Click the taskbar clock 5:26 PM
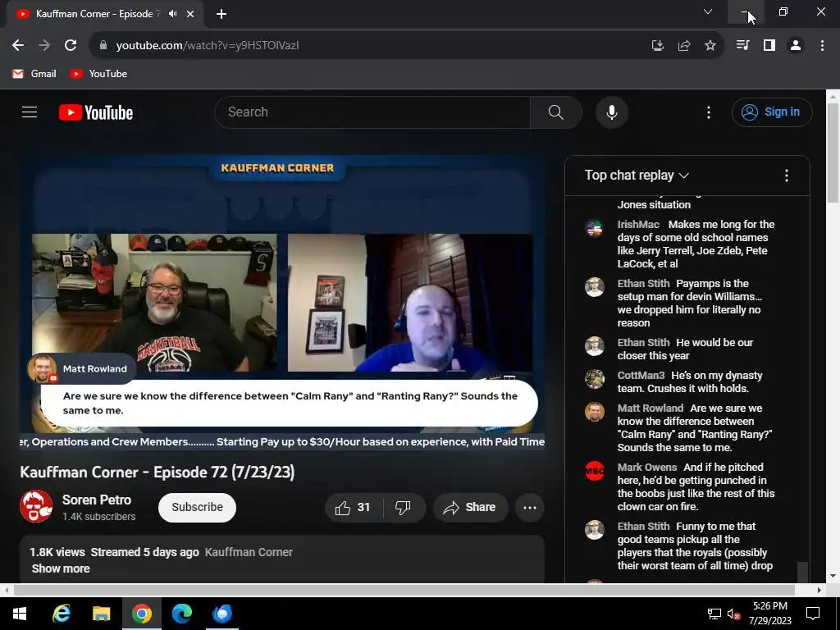 [x=770, y=606]
